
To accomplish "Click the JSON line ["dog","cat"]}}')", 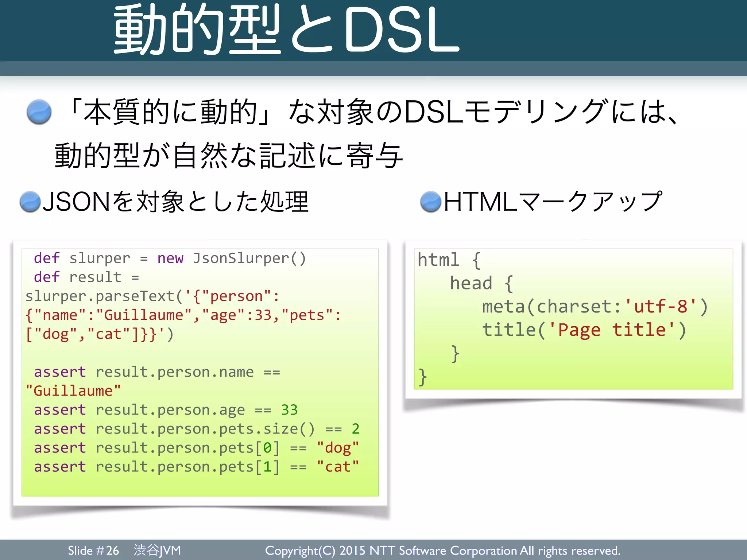I will click(100, 334).
